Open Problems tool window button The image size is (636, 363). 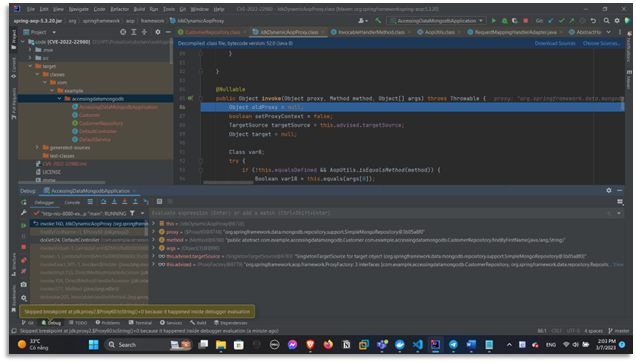pyautogui.click(x=108, y=323)
